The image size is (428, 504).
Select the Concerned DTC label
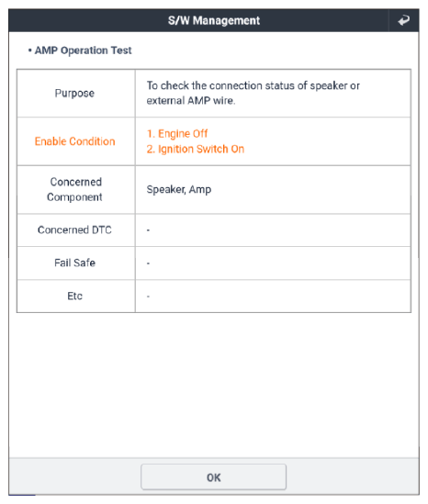coord(74,230)
